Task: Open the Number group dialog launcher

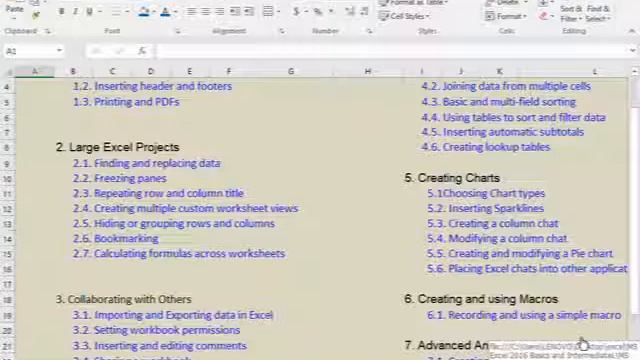Action: tap(369, 31)
